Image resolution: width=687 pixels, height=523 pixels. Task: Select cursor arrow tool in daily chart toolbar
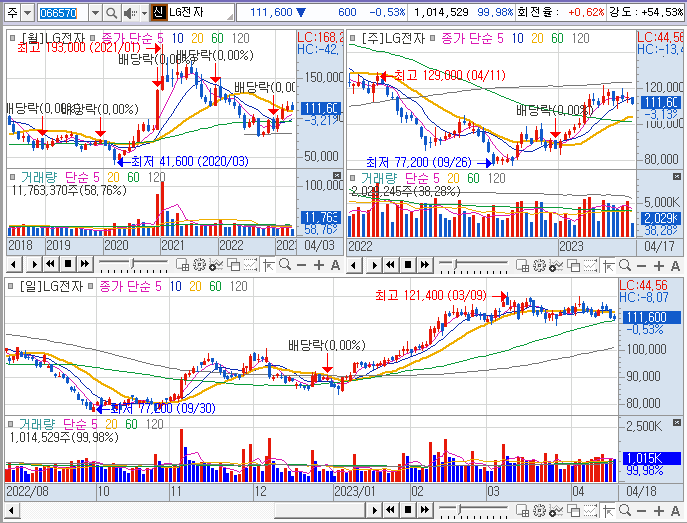(609, 510)
